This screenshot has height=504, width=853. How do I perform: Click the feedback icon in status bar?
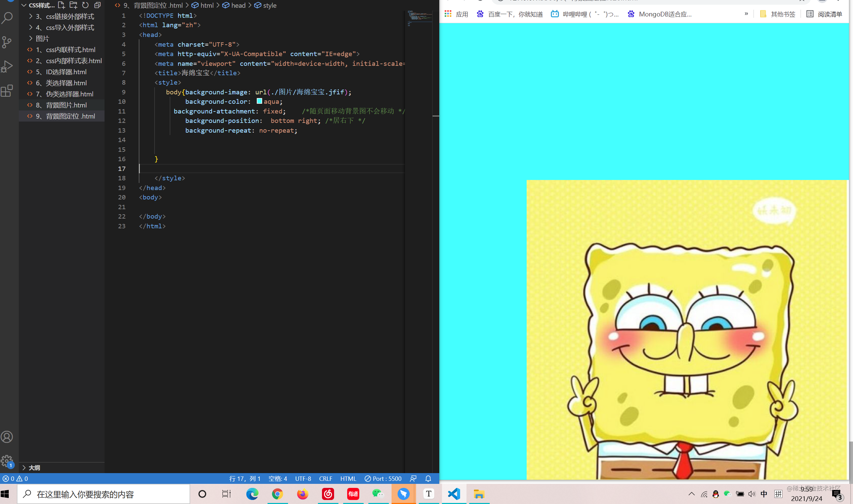pyautogui.click(x=413, y=478)
